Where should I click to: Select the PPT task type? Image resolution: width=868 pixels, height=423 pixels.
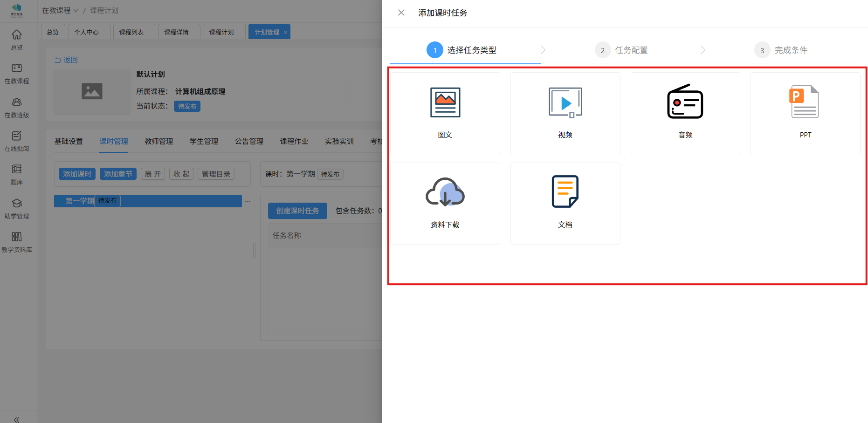coord(805,102)
